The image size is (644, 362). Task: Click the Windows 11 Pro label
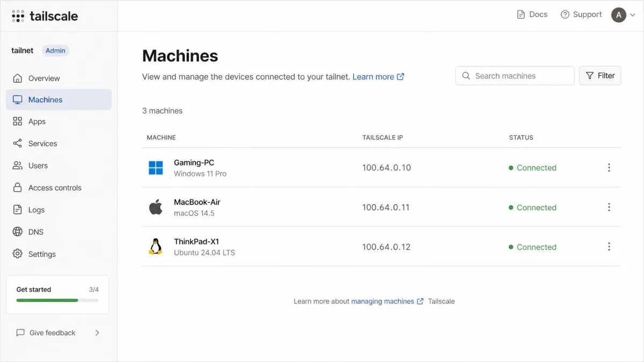pos(200,174)
